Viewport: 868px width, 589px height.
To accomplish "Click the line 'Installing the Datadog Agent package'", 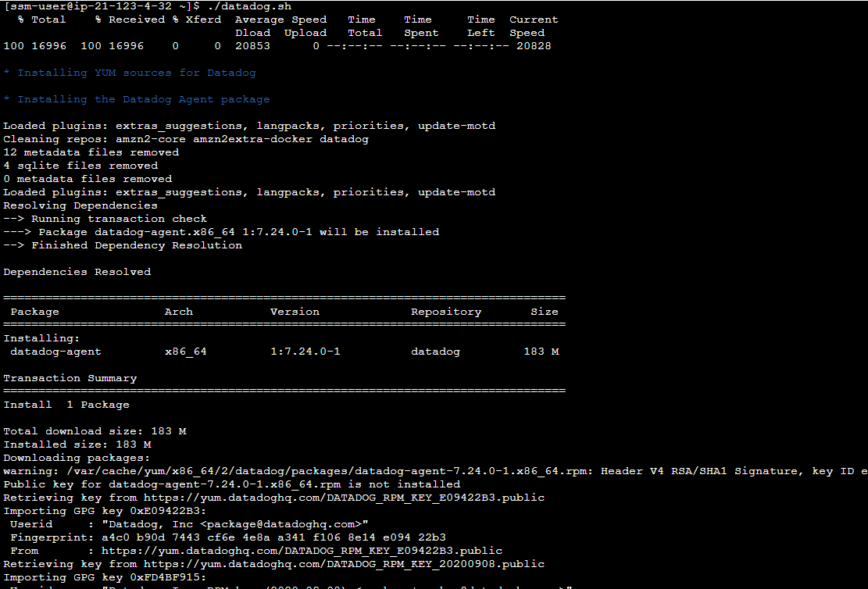I will point(137,99).
